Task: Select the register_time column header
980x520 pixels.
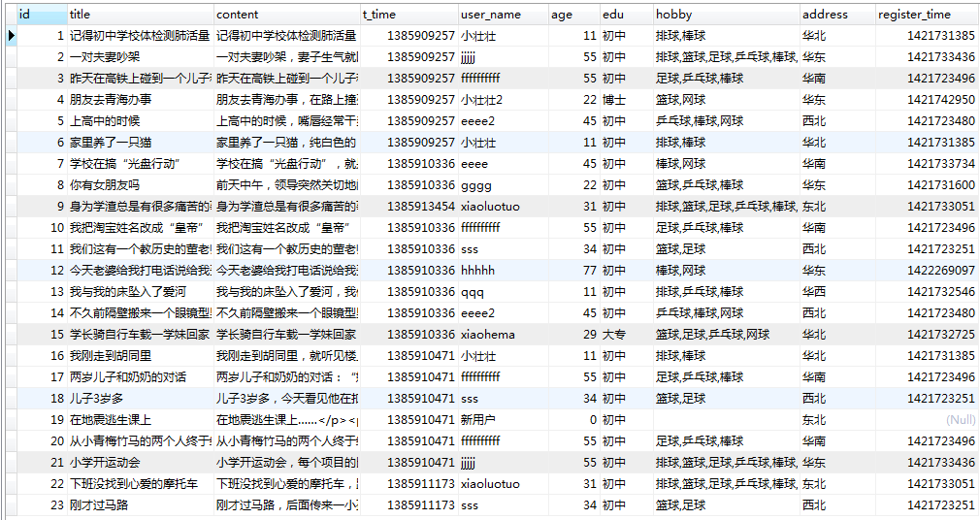Action: click(x=926, y=15)
